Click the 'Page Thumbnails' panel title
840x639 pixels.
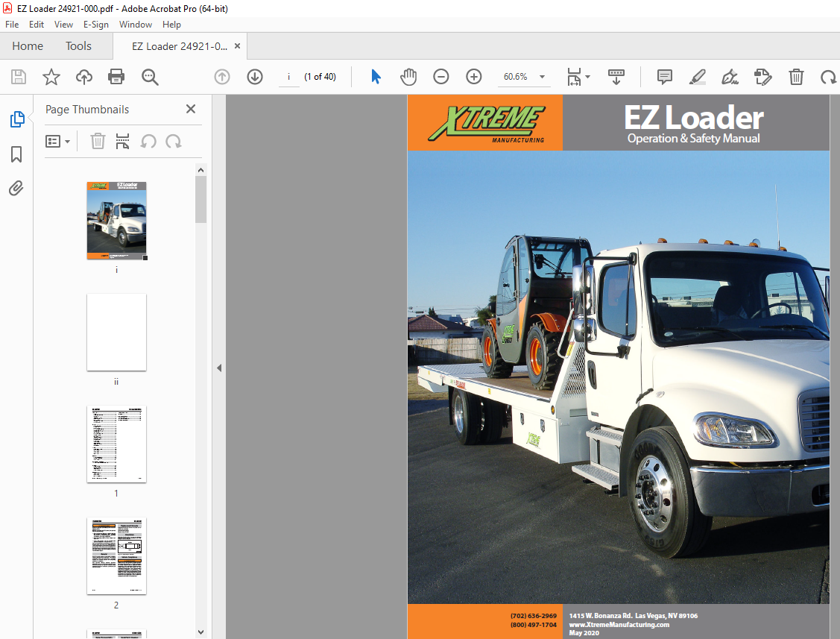coord(87,110)
